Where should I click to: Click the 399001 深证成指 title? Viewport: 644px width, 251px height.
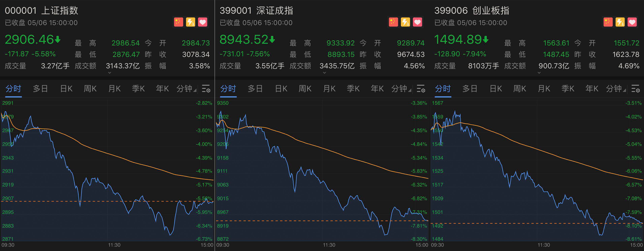256,11
